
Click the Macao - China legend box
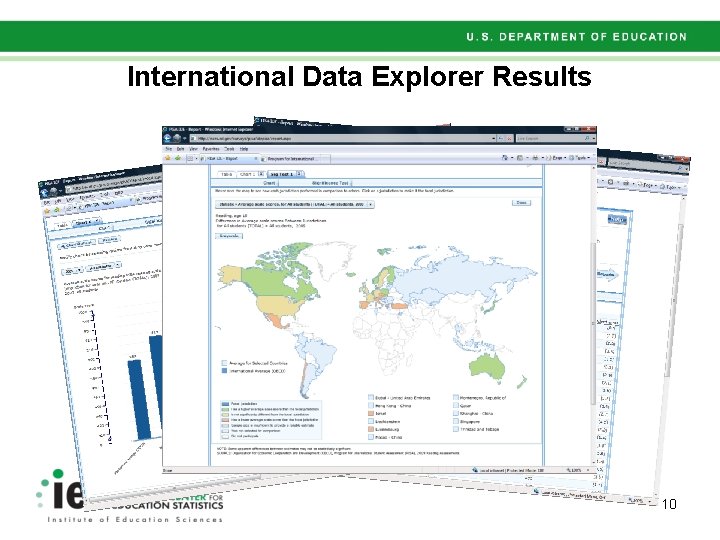click(371, 437)
